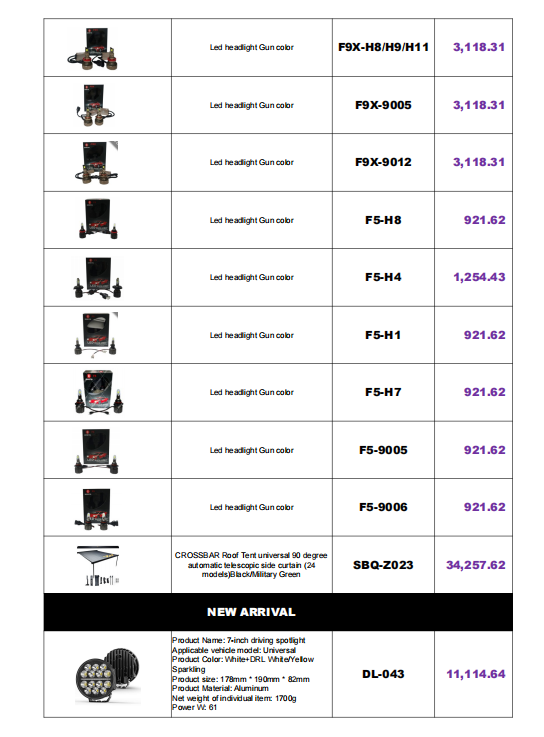Select the DL-043 model code
544x737 pixels.
[383, 674]
